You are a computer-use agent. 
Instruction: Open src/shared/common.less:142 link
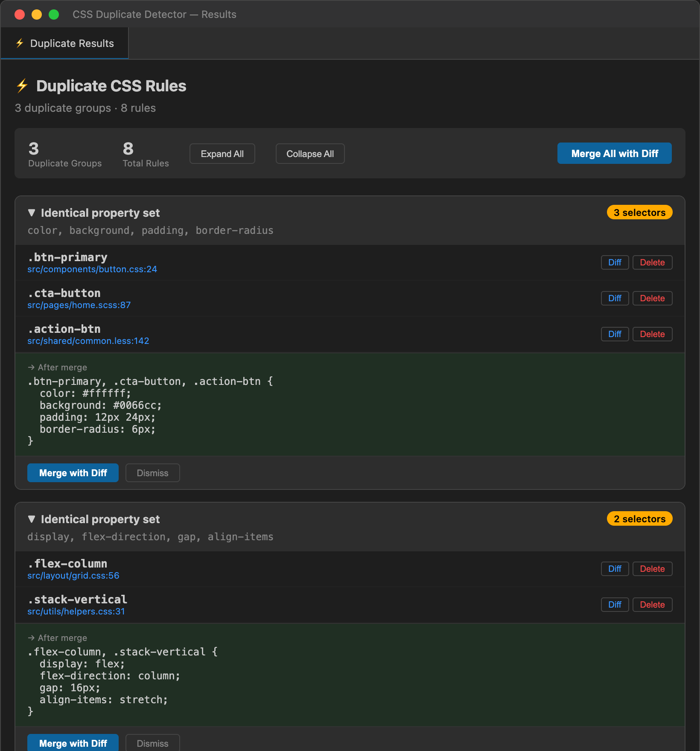pyautogui.click(x=88, y=341)
